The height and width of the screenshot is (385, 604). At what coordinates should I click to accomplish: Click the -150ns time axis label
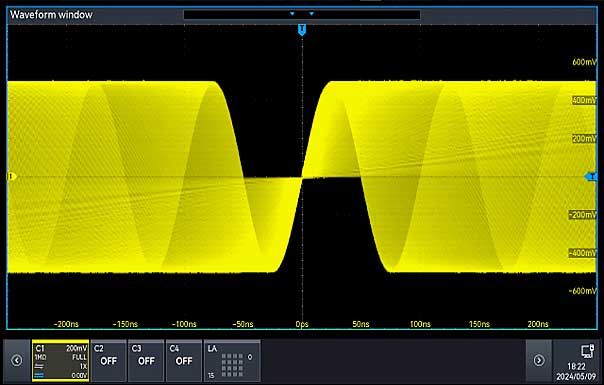pyautogui.click(x=125, y=324)
